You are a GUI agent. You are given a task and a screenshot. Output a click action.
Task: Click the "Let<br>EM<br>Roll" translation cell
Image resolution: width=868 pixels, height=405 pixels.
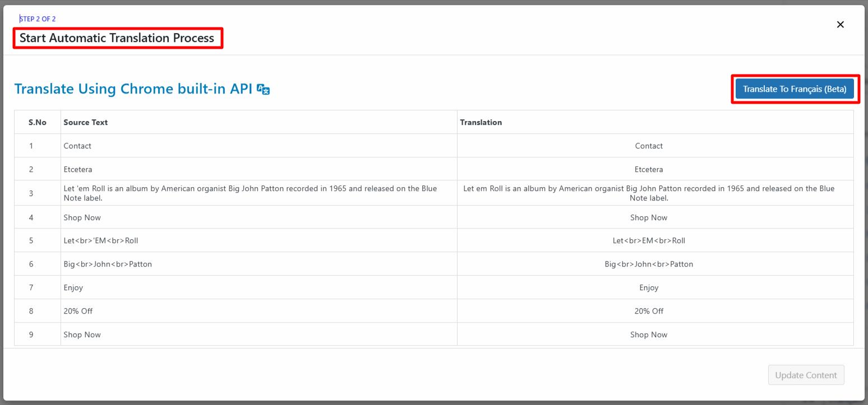click(649, 241)
